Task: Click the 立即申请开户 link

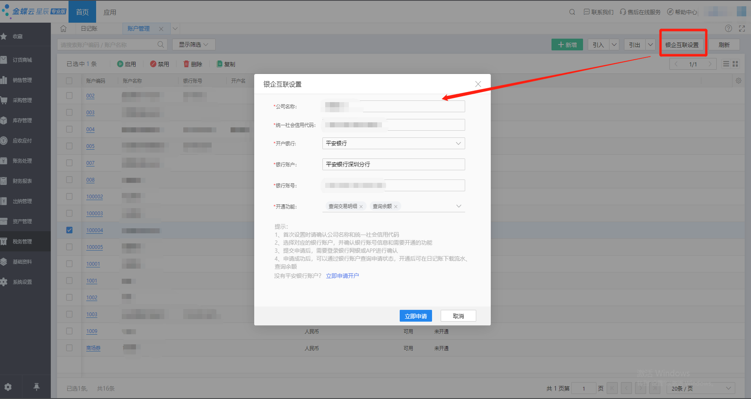Action: click(x=342, y=276)
